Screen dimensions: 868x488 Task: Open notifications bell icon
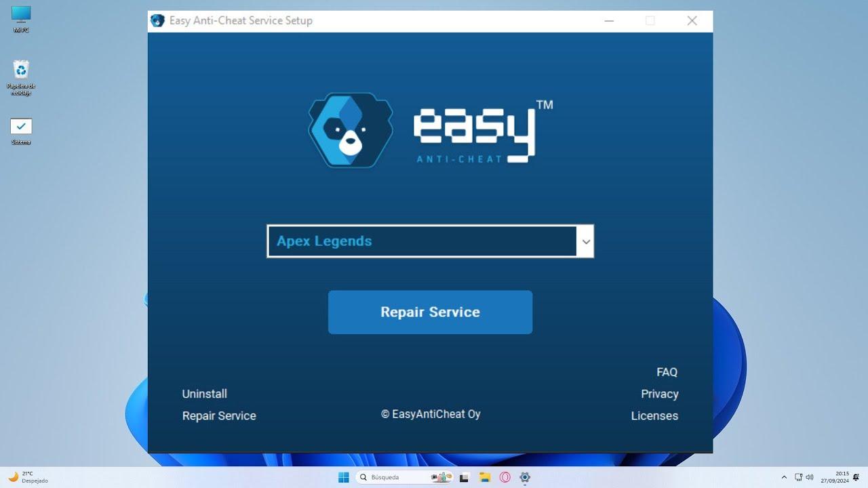(x=856, y=477)
